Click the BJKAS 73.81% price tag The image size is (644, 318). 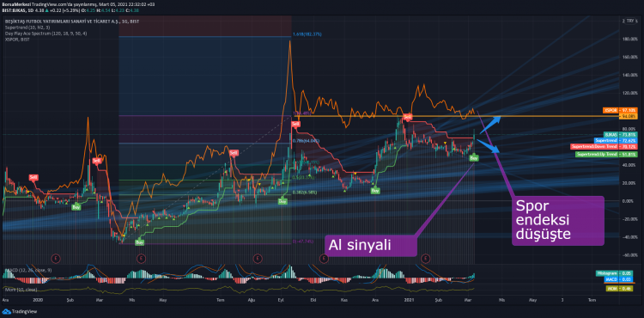tap(621, 134)
